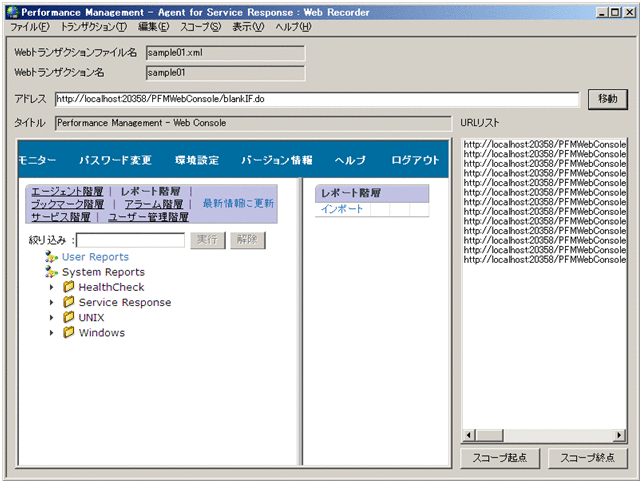Open the サービス階層 link
This screenshot has width=644, height=484.
tap(61, 217)
